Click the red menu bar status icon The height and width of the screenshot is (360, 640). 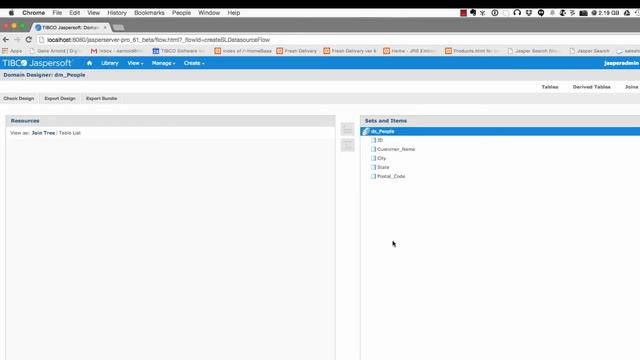(463, 13)
